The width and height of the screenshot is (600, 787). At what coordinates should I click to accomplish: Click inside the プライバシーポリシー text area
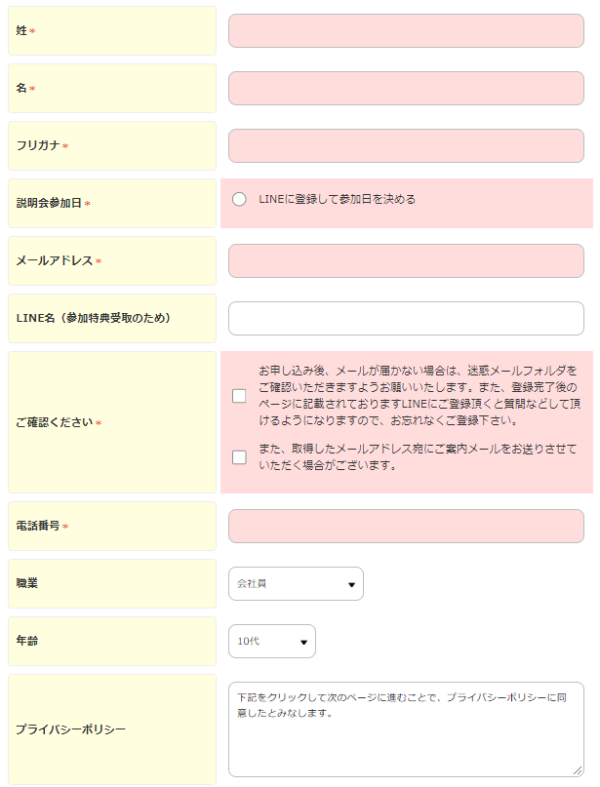(406, 729)
